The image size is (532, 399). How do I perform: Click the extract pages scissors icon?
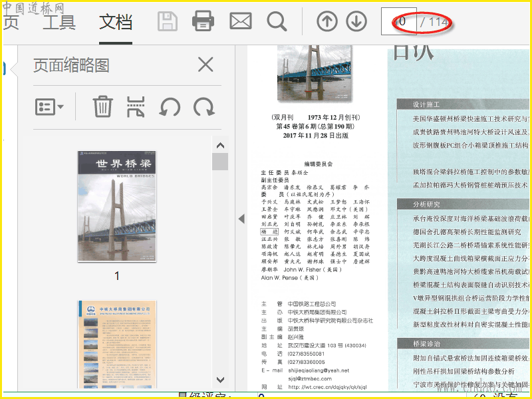[x=136, y=106]
